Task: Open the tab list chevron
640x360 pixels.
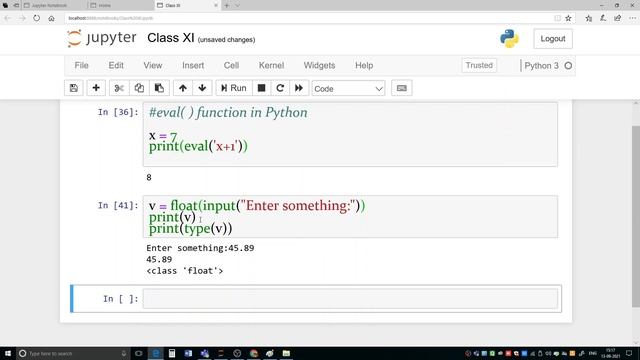Action: coord(238,5)
